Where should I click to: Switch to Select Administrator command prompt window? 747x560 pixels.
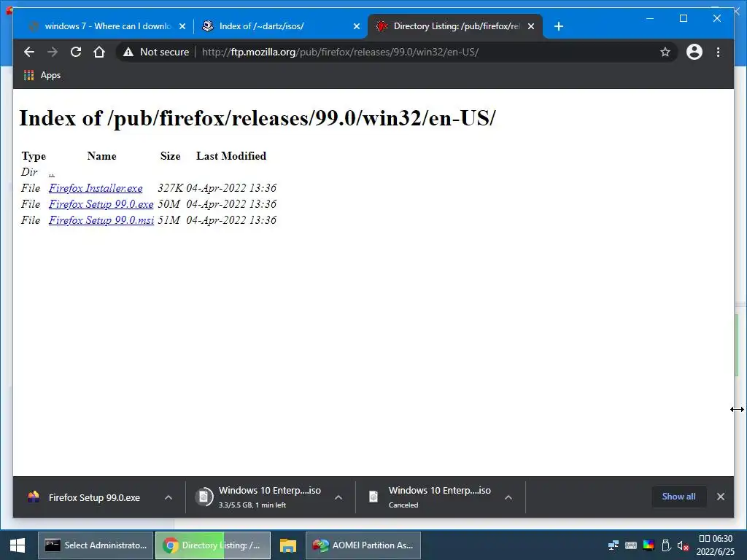pyautogui.click(x=96, y=545)
